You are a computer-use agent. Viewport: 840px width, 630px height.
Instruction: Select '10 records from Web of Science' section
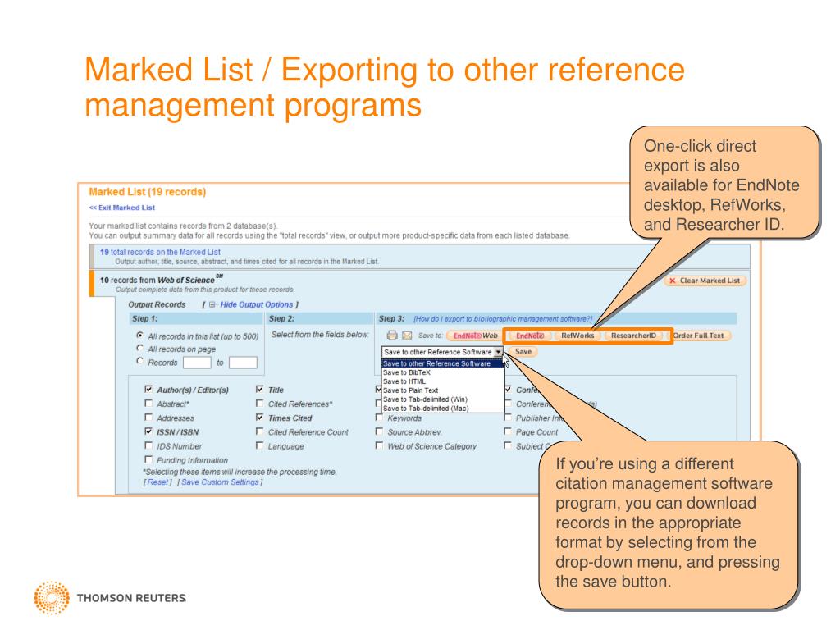(161, 280)
